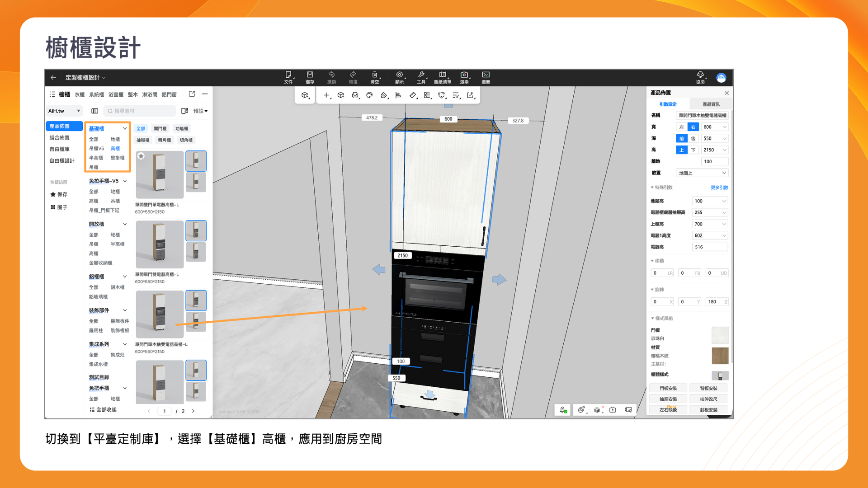Screen dimensions: 868x488
Task: Select the palette color icon in toolbar
Action: 369,95
